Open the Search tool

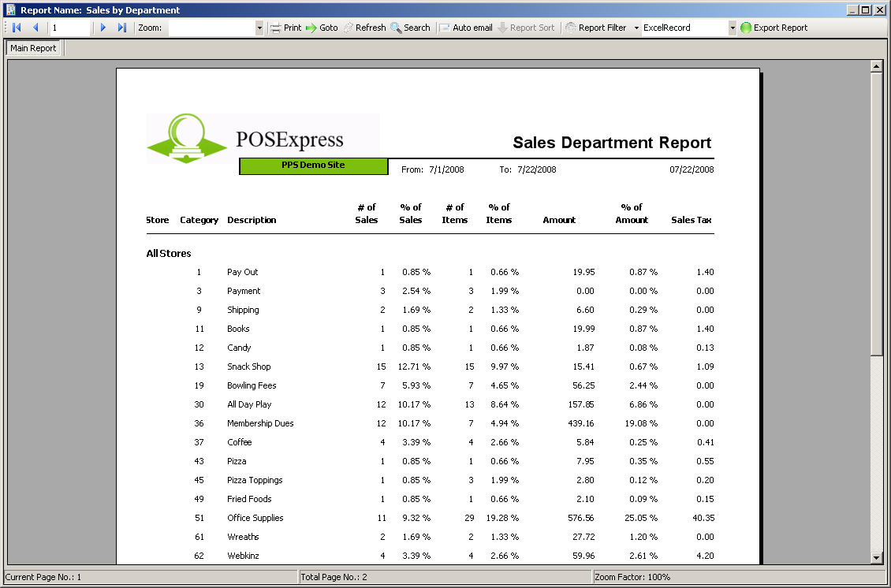point(410,28)
